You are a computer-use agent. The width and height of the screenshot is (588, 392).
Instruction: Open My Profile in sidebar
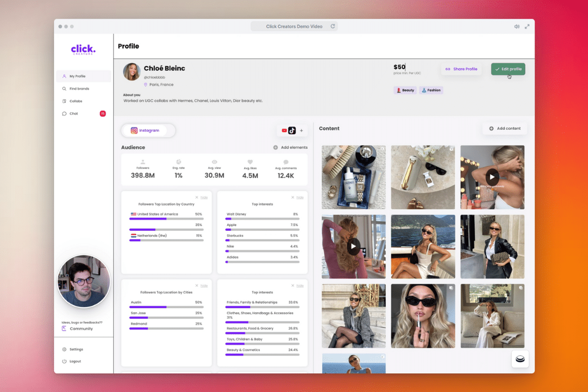[83, 76]
